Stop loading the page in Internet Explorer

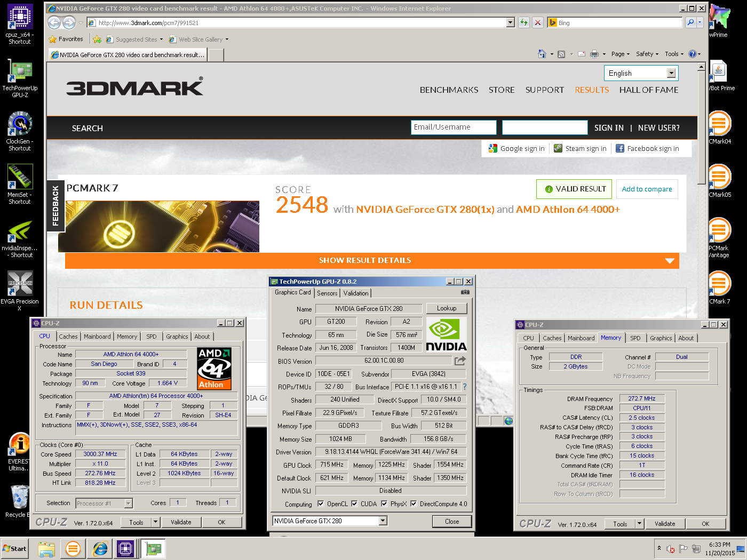pyautogui.click(x=538, y=22)
